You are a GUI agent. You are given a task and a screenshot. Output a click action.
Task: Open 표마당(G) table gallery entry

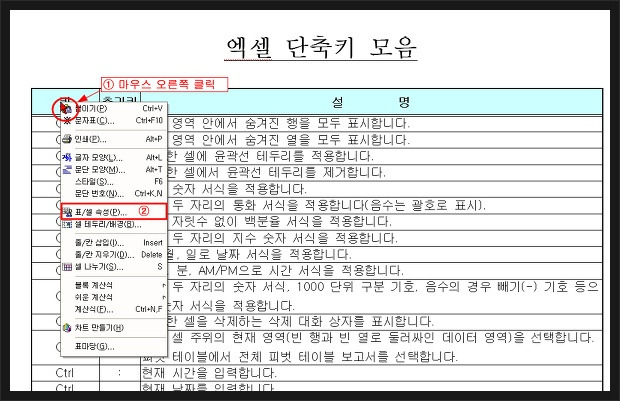pyautogui.click(x=114, y=347)
